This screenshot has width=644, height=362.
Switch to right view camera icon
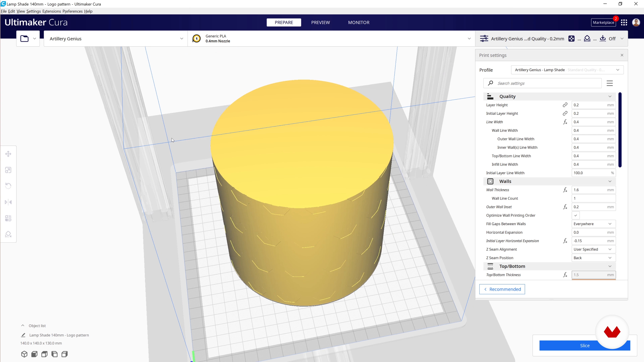(x=65, y=354)
